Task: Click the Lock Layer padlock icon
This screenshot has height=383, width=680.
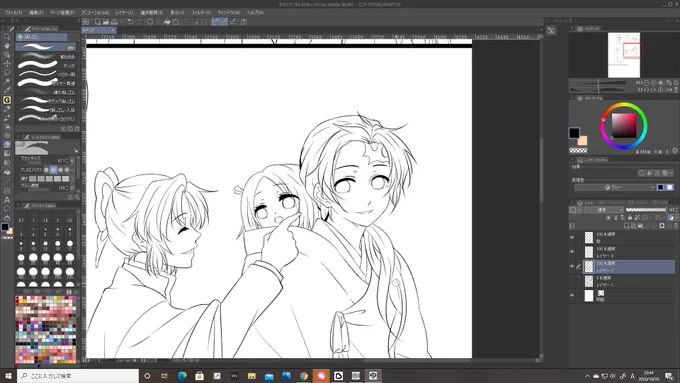Action: point(630,217)
